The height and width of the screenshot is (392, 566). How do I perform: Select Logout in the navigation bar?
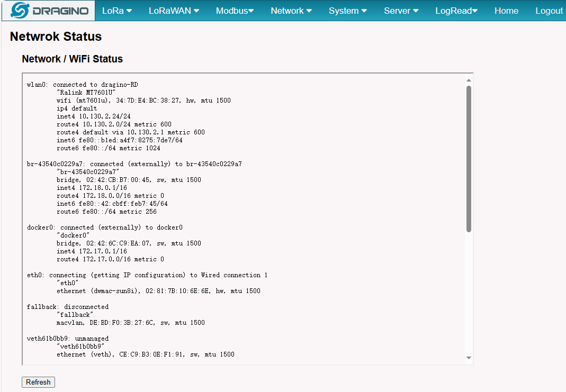pyautogui.click(x=549, y=11)
